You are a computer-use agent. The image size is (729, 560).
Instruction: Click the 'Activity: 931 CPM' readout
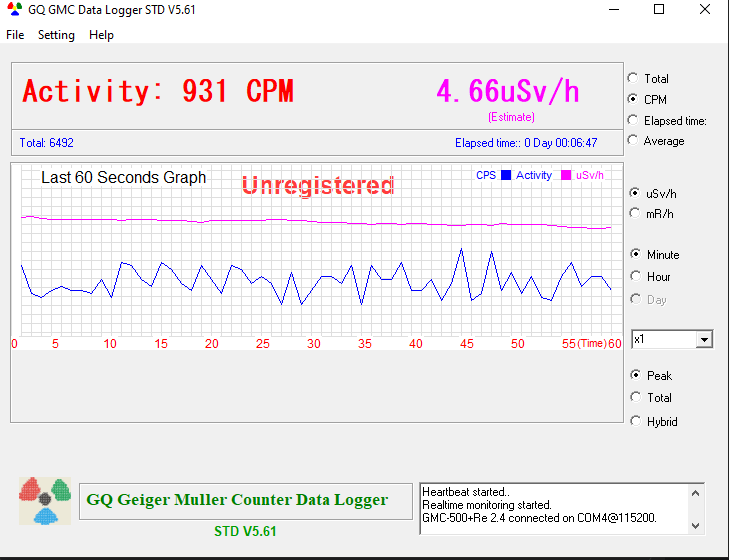click(x=158, y=91)
